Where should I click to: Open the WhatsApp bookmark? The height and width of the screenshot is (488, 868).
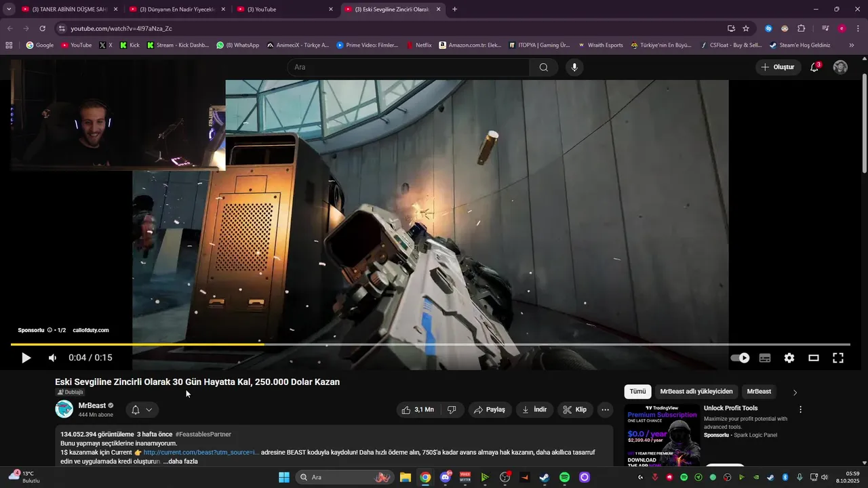[237, 45]
